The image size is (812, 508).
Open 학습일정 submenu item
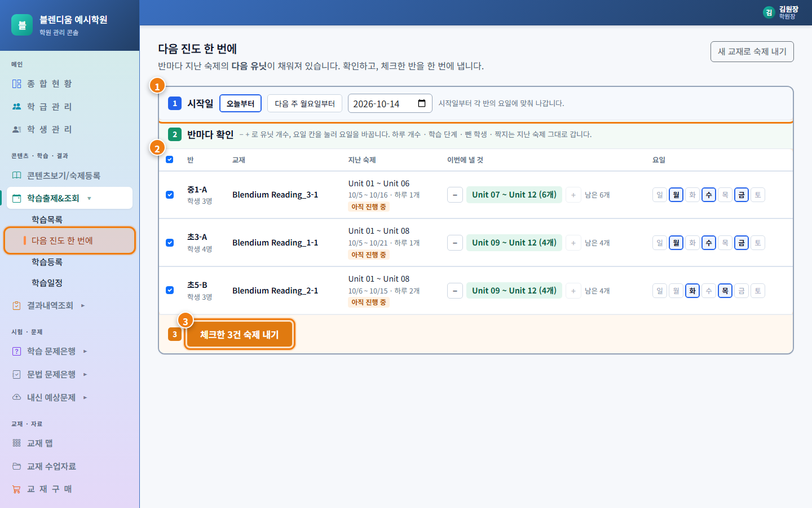click(47, 283)
